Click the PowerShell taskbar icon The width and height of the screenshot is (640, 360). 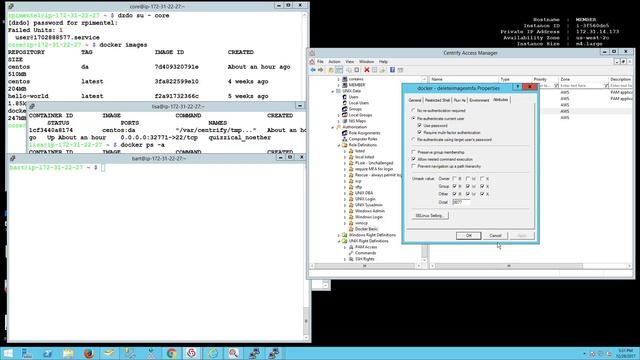pos(47,353)
